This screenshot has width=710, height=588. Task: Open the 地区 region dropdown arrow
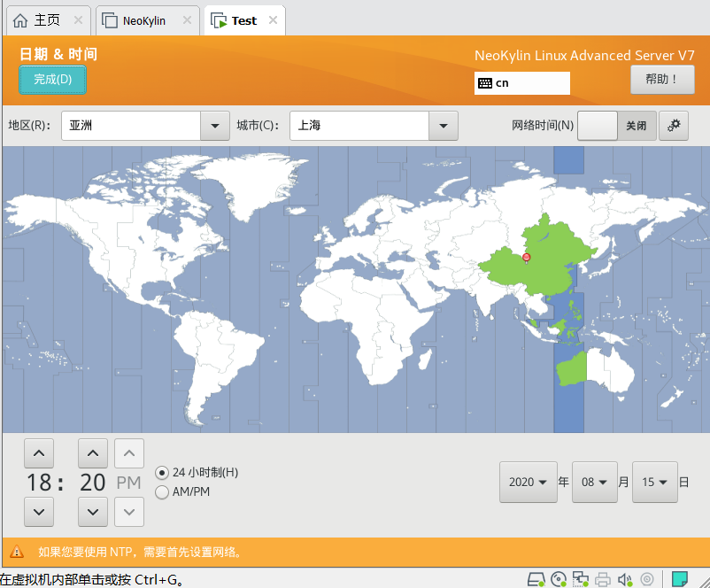coord(215,126)
